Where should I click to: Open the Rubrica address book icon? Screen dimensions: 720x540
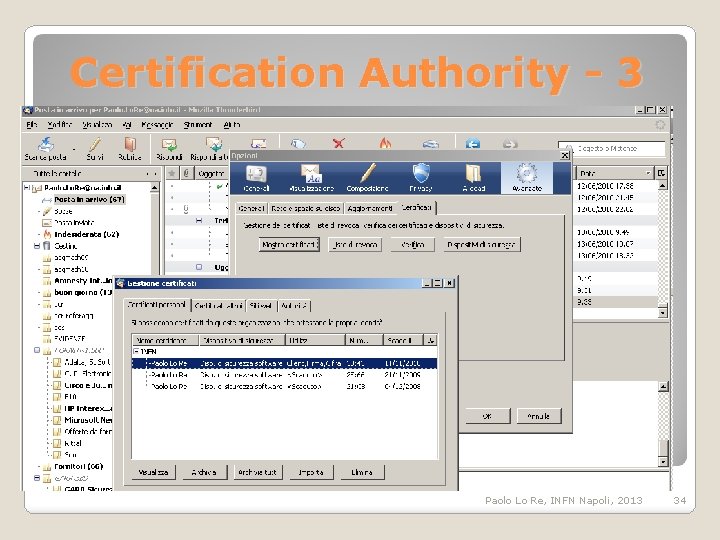pyautogui.click(x=130, y=144)
